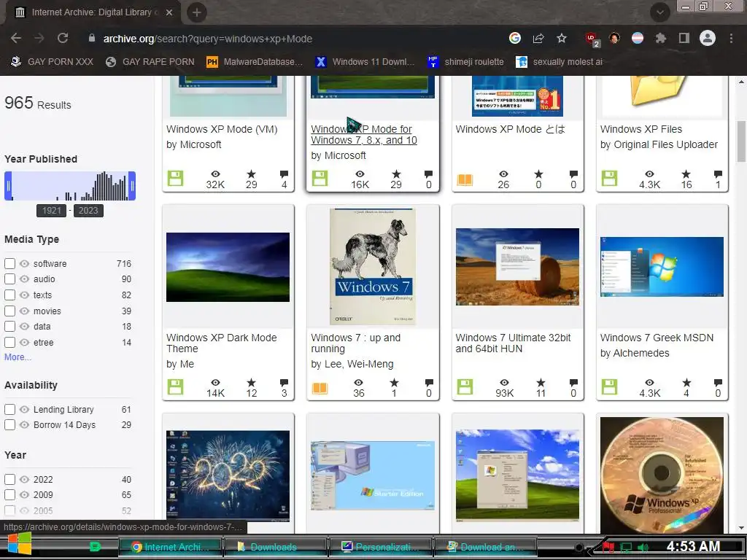Open Windows 7 Ultimate HUN thumbnail
The width and height of the screenshot is (747, 560).
517,267
